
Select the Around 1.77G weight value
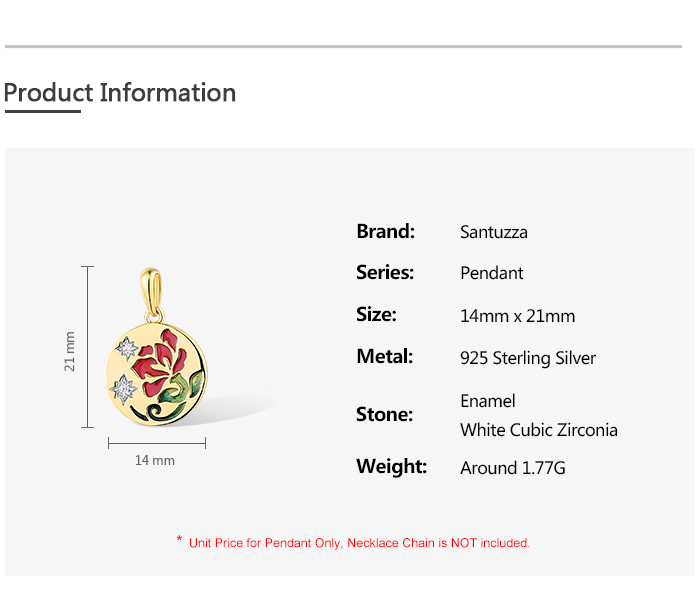click(513, 467)
